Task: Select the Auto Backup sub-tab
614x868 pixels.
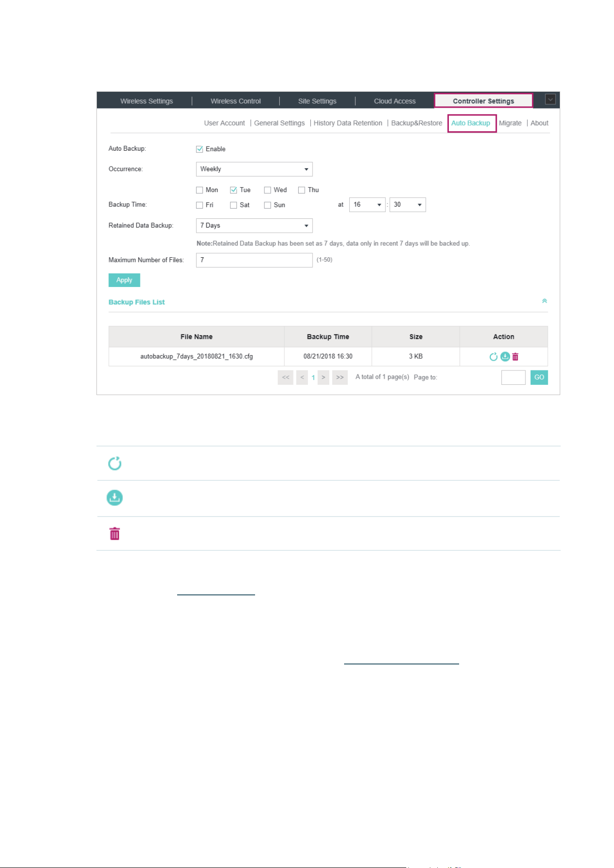Action: [471, 123]
